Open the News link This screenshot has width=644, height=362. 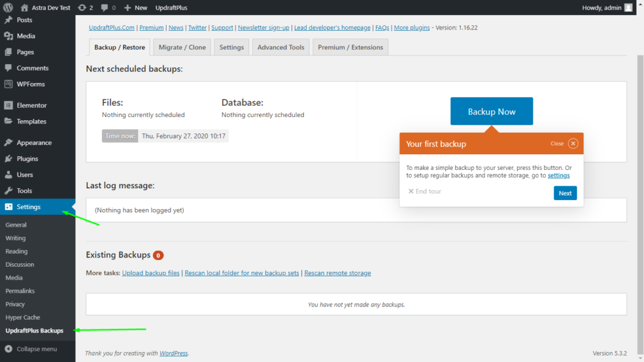(176, 28)
